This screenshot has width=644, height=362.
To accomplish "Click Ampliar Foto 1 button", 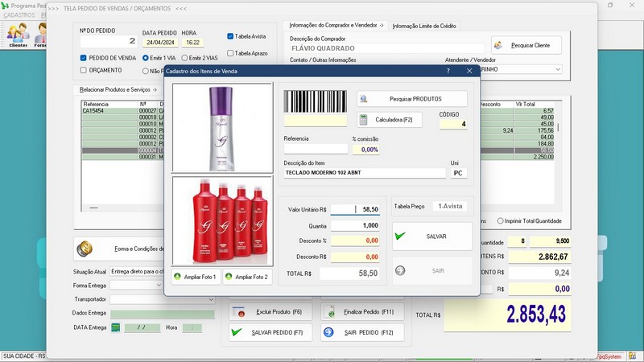I will click(196, 277).
